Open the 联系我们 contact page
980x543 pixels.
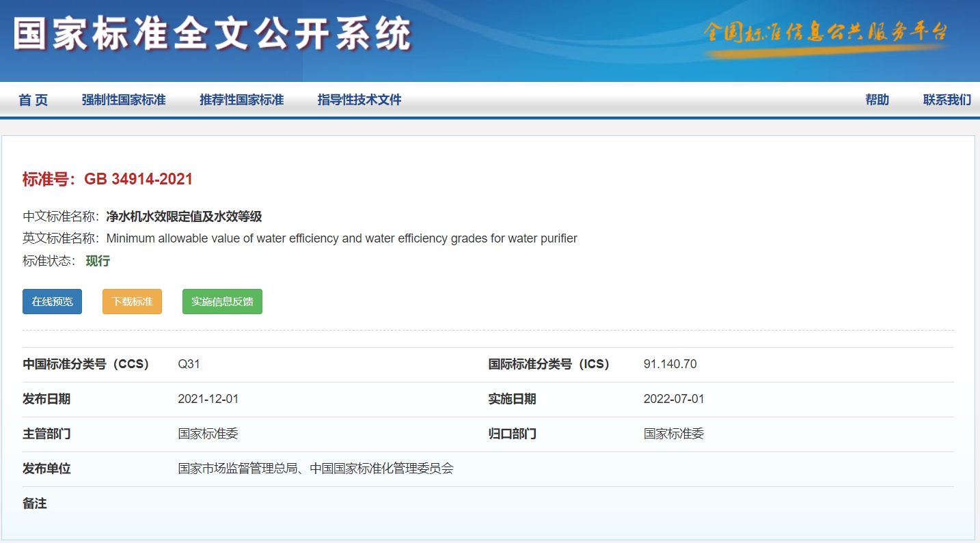(947, 100)
